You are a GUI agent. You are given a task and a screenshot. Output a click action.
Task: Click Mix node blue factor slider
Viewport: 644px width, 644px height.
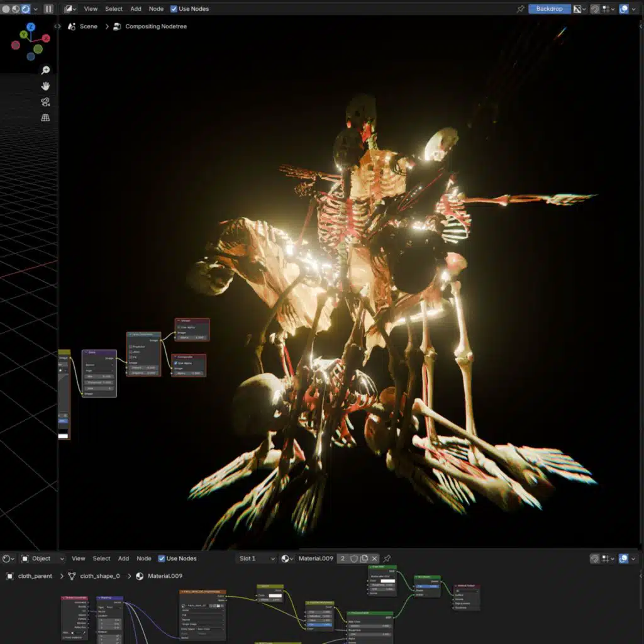[427, 586]
